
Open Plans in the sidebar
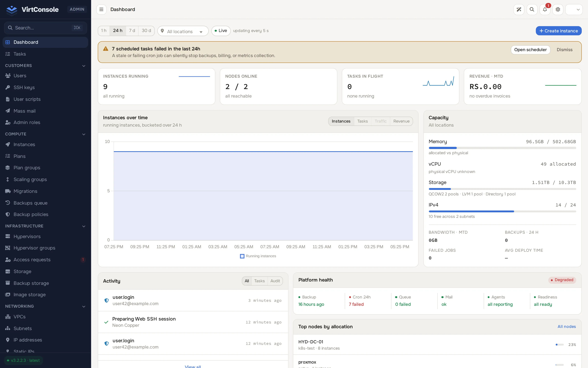point(45,156)
